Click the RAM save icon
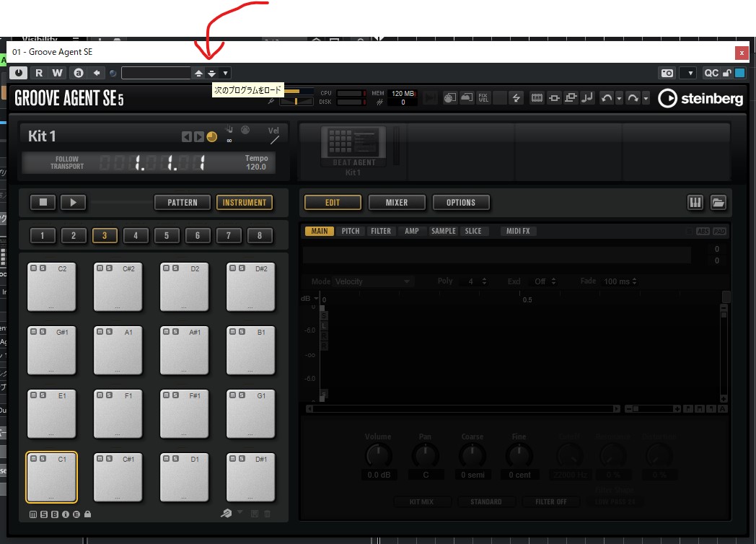The height and width of the screenshot is (544, 756). tap(537, 98)
